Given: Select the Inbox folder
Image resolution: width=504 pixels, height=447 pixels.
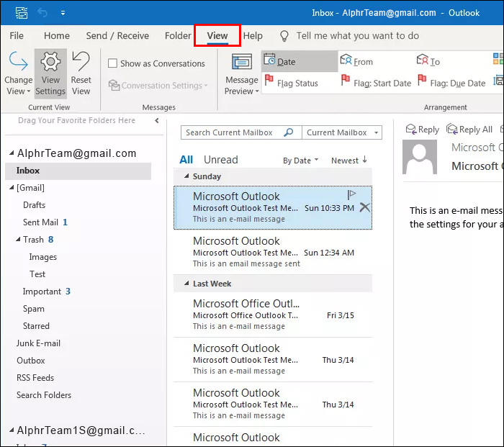Looking at the screenshot, I should coord(78,171).
